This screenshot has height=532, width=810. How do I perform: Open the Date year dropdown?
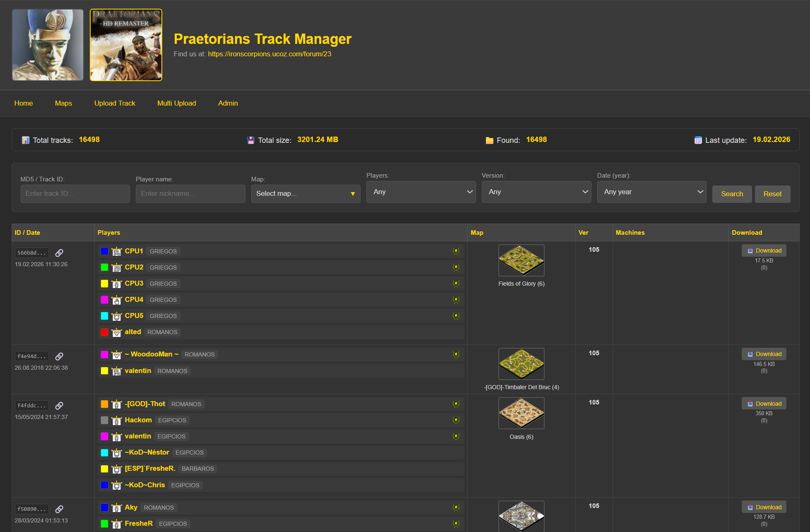651,192
